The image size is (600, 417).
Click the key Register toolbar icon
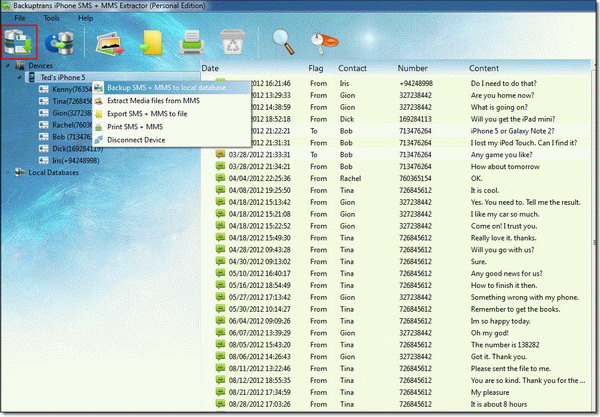tap(324, 43)
